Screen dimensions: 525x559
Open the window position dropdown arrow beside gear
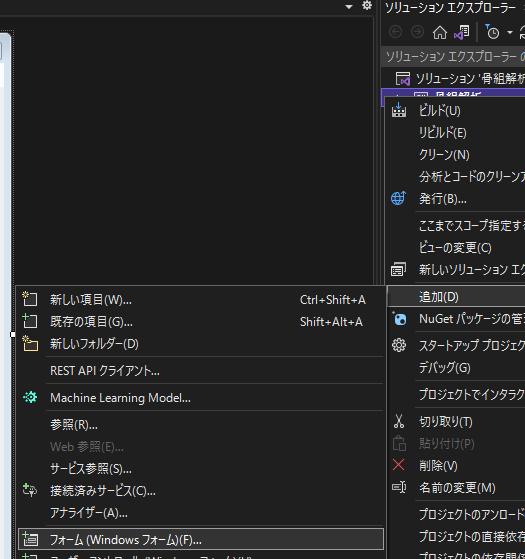coord(349,6)
